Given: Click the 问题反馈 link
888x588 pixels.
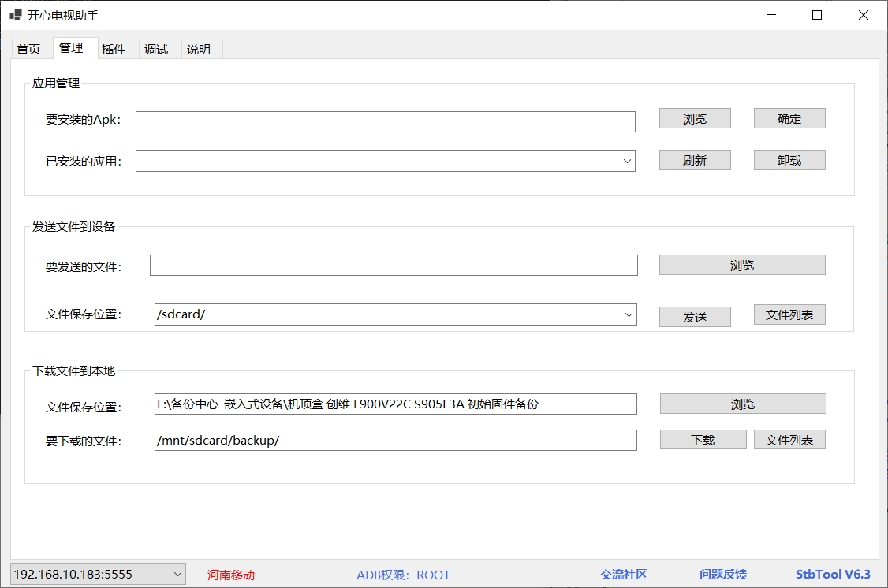Looking at the screenshot, I should click(722, 575).
